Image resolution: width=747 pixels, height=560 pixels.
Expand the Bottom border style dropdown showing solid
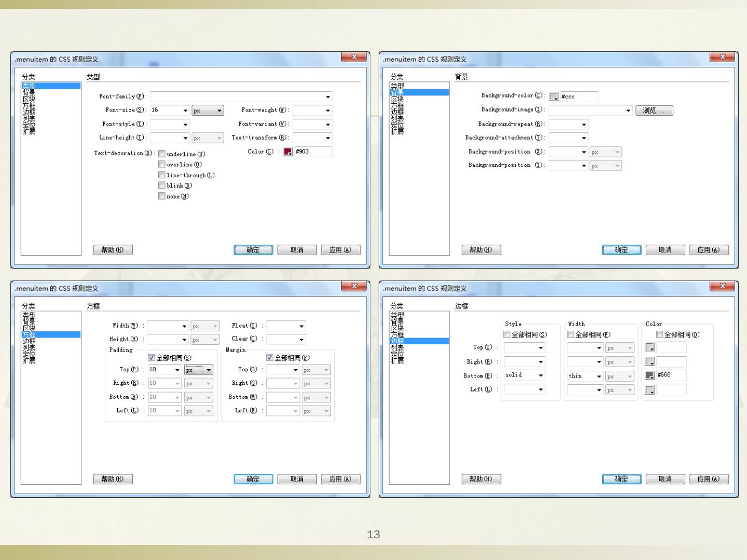(541, 375)
